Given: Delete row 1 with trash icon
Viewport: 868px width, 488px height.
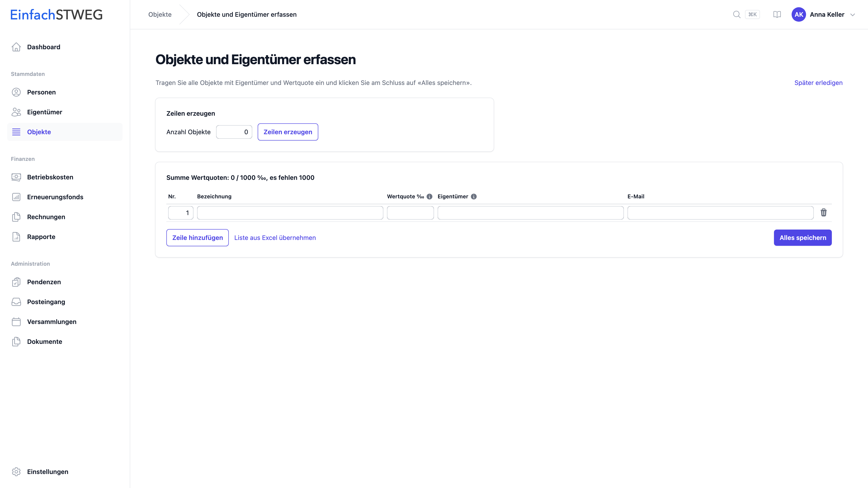Looking at the screenshot, I should 823,213.
